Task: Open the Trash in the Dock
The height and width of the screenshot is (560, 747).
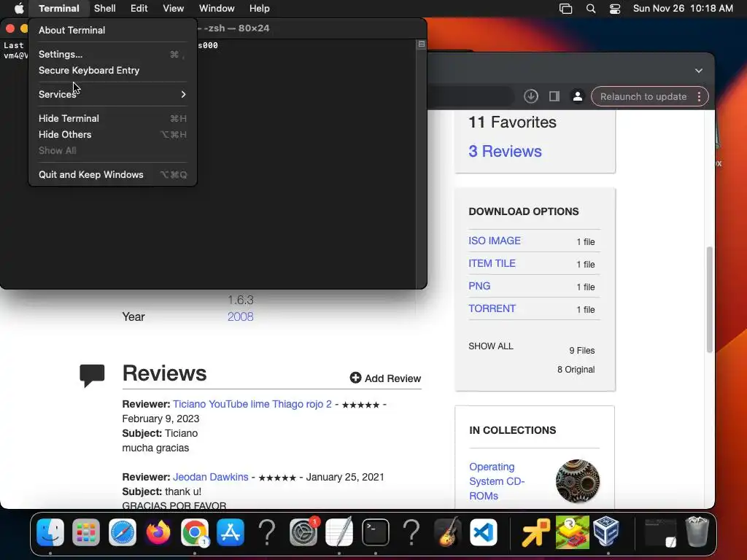Action: click(697, 532)
